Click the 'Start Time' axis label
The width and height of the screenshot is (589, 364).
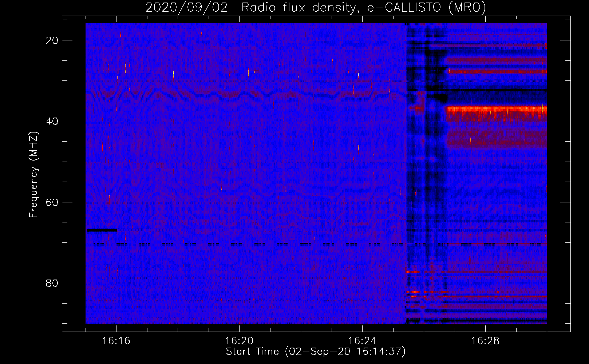click(316, 352)
